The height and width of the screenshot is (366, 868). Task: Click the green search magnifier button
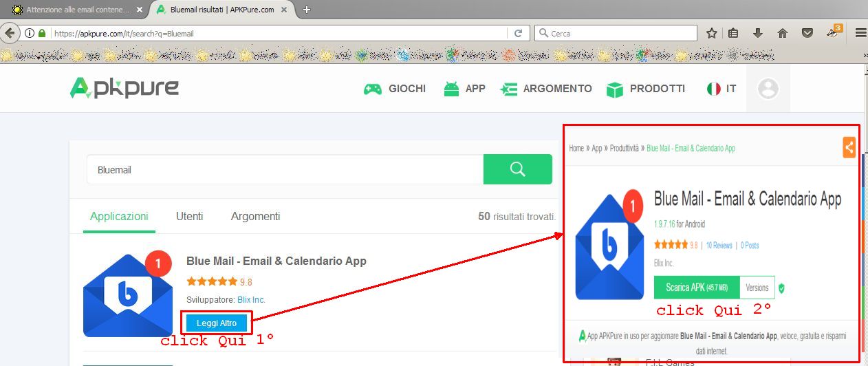pos(518,169)
